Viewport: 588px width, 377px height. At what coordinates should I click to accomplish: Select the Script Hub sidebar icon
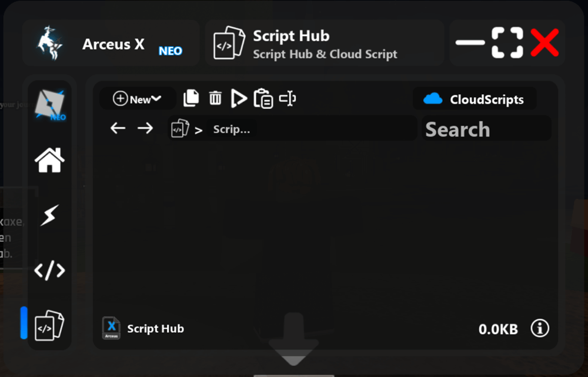tap(49, 325)
